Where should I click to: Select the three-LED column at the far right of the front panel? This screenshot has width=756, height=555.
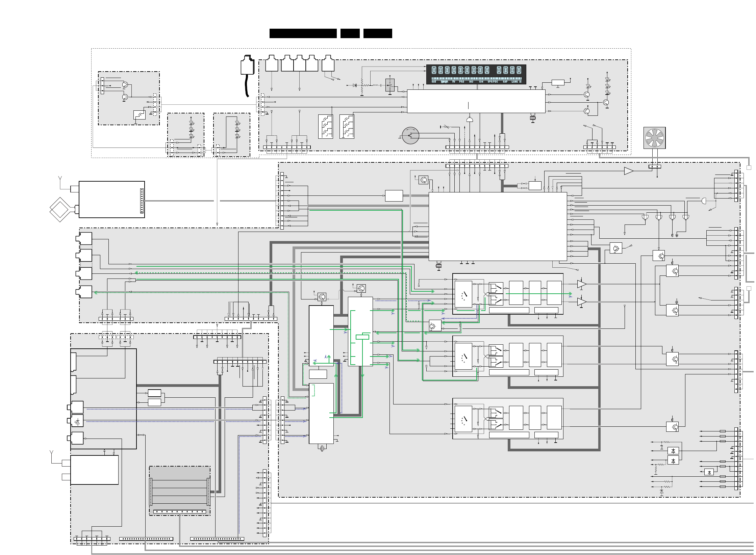pos(608,86)
